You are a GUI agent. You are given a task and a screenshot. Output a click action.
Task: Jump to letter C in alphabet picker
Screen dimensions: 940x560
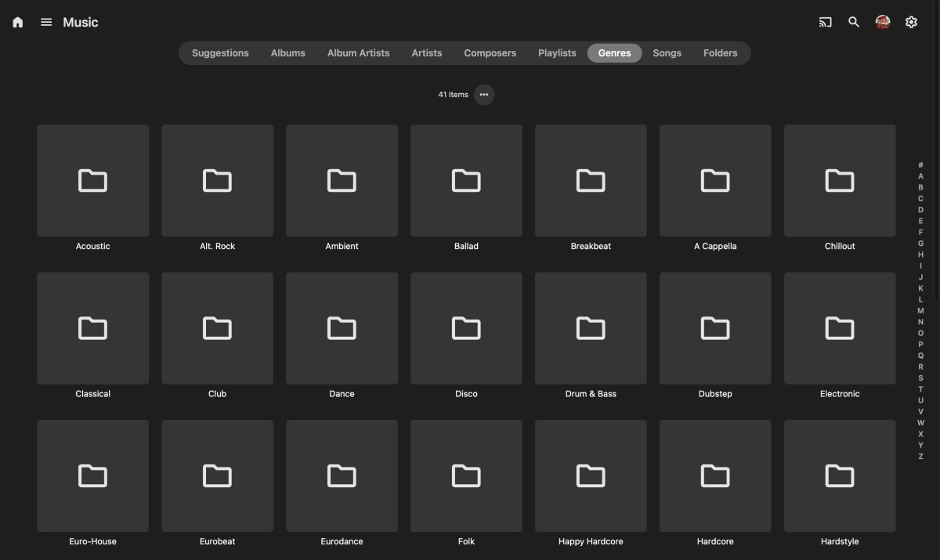point(920,199)
